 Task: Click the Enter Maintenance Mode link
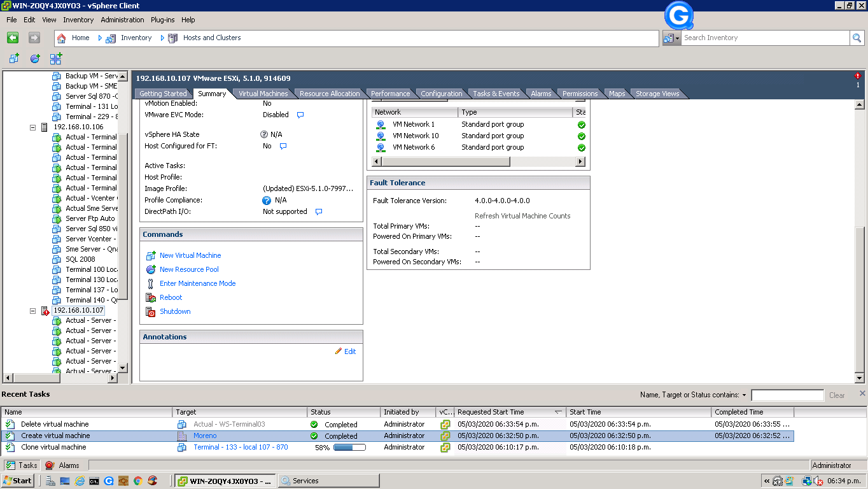pyautogui.click(x=197, y=283)
